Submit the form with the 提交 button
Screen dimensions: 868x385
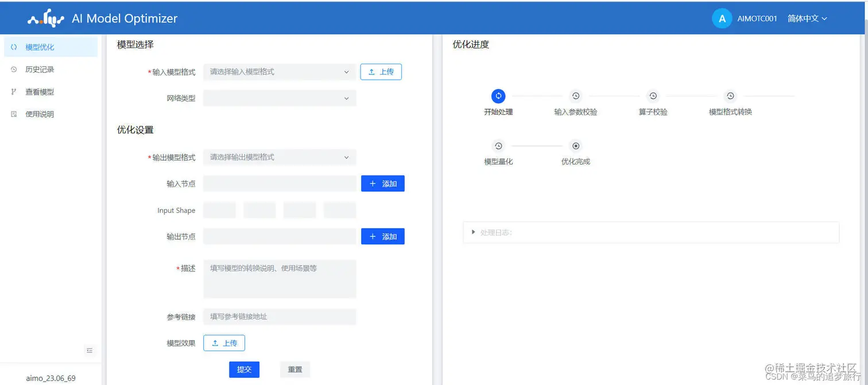244,370
